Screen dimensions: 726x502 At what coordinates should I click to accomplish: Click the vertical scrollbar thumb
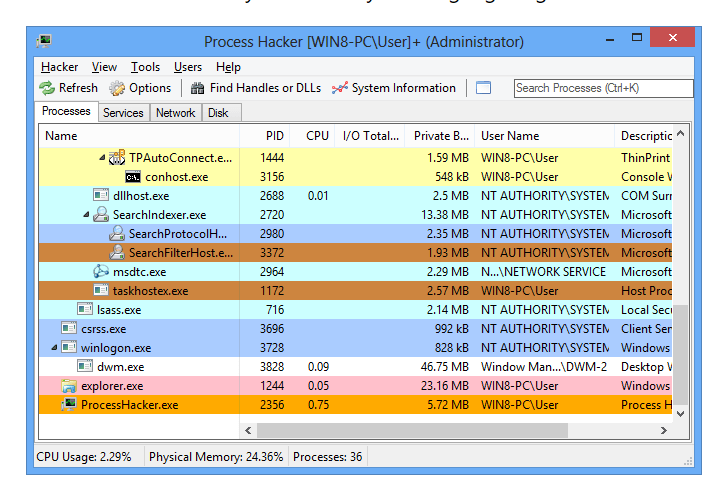(680, 354)
